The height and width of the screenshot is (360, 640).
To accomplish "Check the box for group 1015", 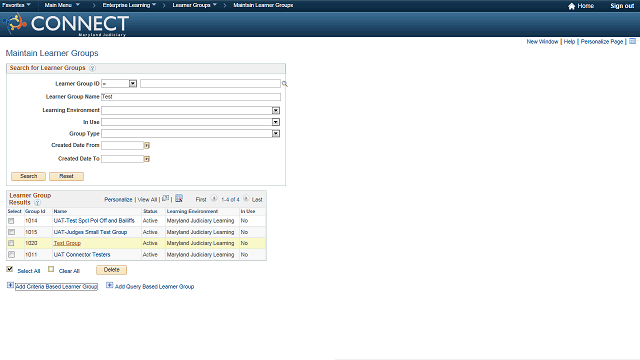I will [x=11, y=232].
